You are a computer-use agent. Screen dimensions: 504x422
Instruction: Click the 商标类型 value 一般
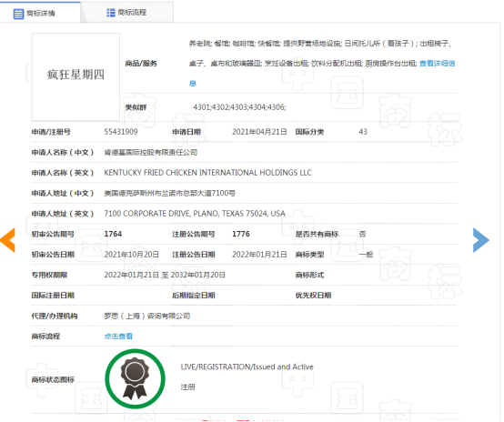click(x=366, y=255)
